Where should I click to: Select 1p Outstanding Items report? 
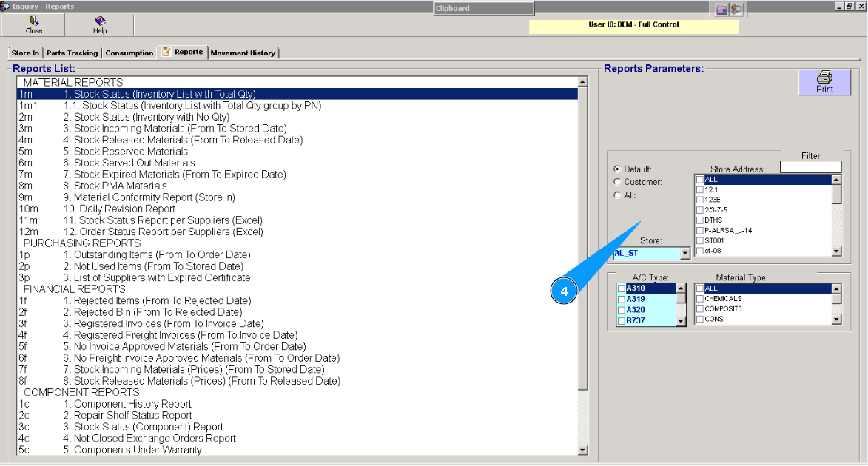(x=297, y=255)
